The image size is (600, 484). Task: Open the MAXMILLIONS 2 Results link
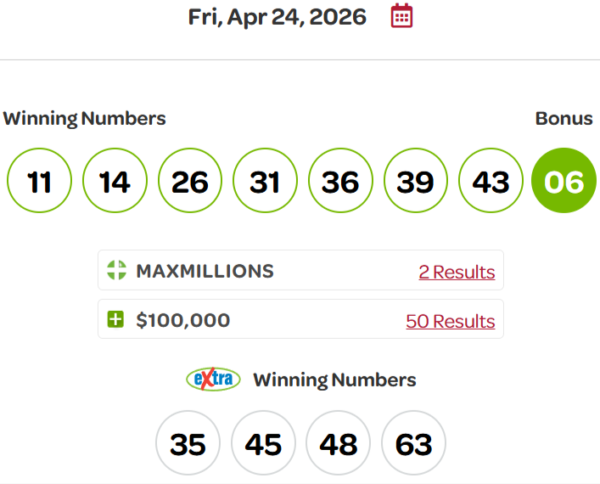456,272
